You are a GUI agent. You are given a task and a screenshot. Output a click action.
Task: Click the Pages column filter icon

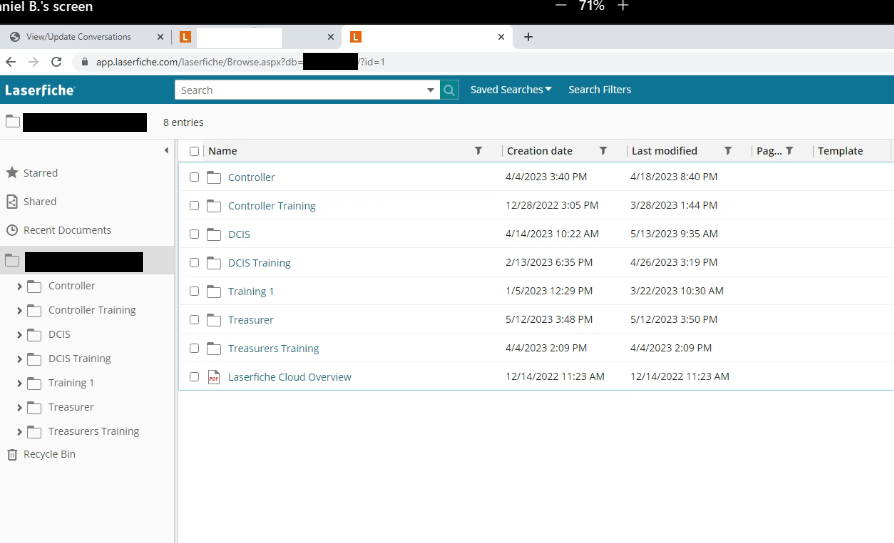(789, 151)
